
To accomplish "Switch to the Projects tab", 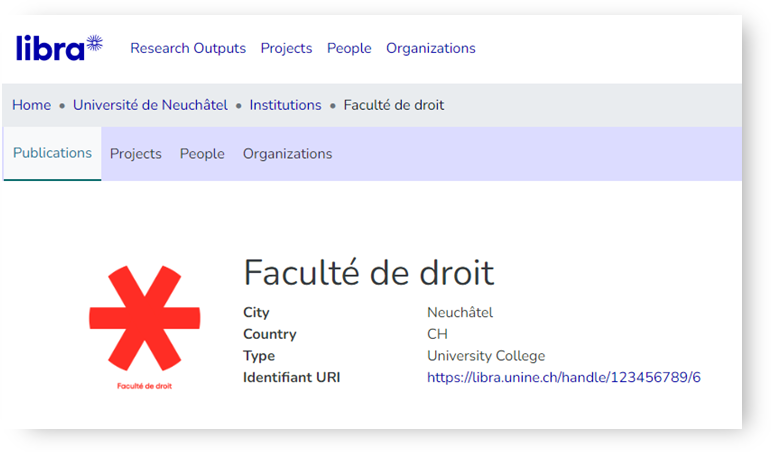I will (x=136, y=154).
